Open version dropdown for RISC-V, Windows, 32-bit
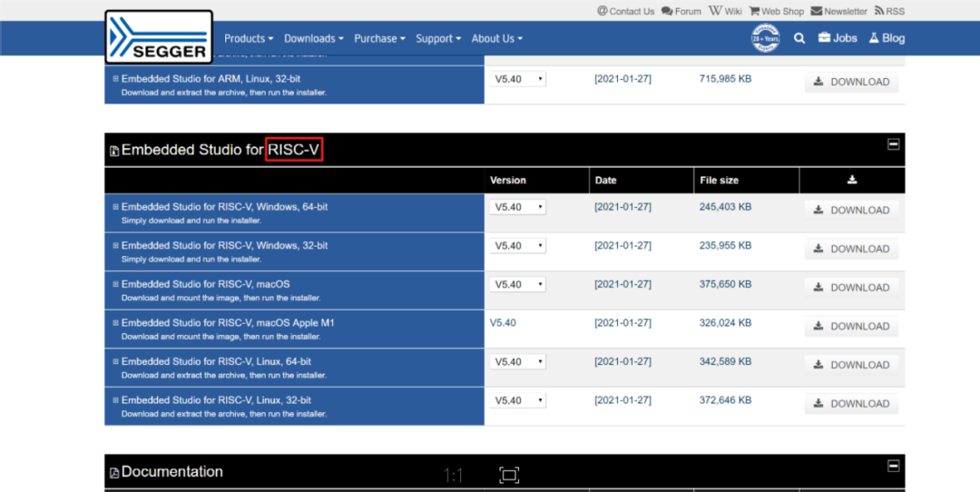This screenshot has height=492, width=980. point(517,246)
